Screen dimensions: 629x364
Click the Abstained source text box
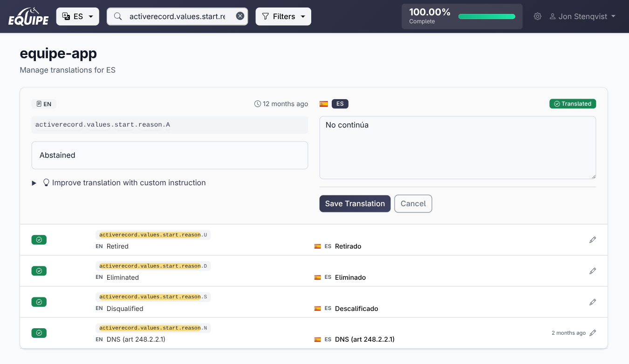[x=170, y=155]
